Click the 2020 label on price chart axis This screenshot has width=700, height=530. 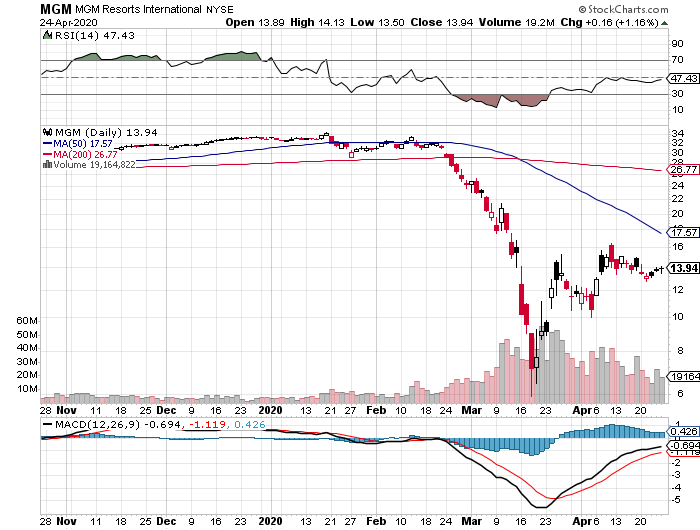(270, 410)
